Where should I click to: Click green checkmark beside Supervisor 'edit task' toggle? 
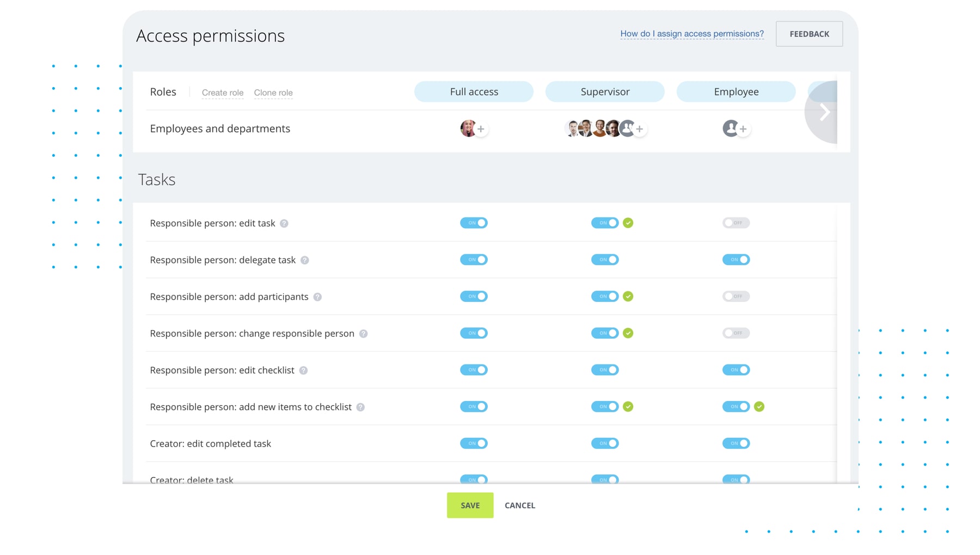coord(628,223)
